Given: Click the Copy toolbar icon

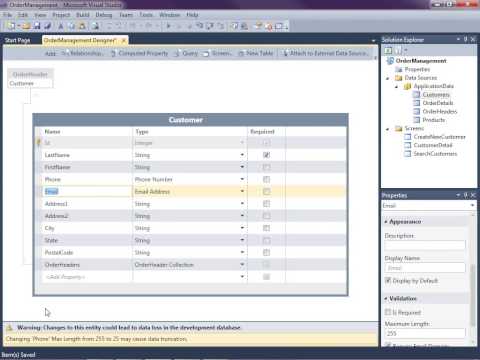Looking at the screenshot, I should point(71,26).
